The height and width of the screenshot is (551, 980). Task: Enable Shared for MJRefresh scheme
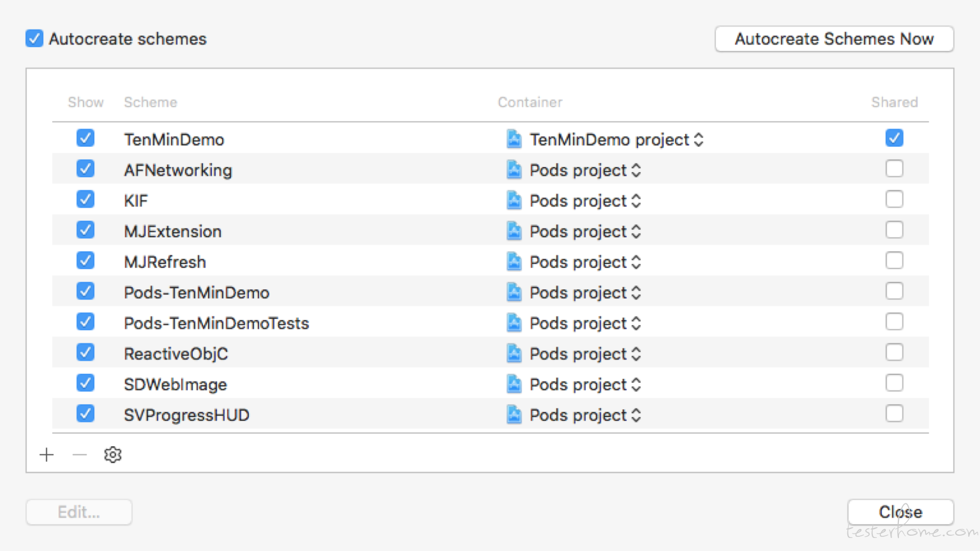pos(894,260)
